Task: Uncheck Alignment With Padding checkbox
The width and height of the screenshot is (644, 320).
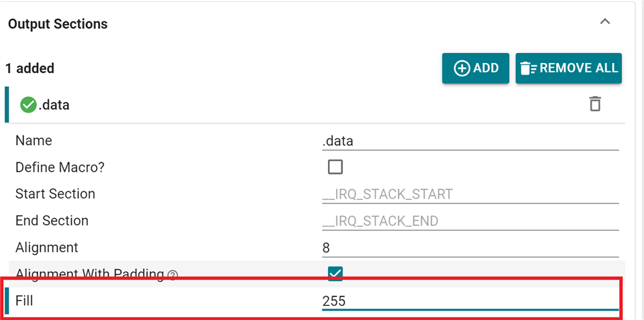Action: (x=335, y=273)
